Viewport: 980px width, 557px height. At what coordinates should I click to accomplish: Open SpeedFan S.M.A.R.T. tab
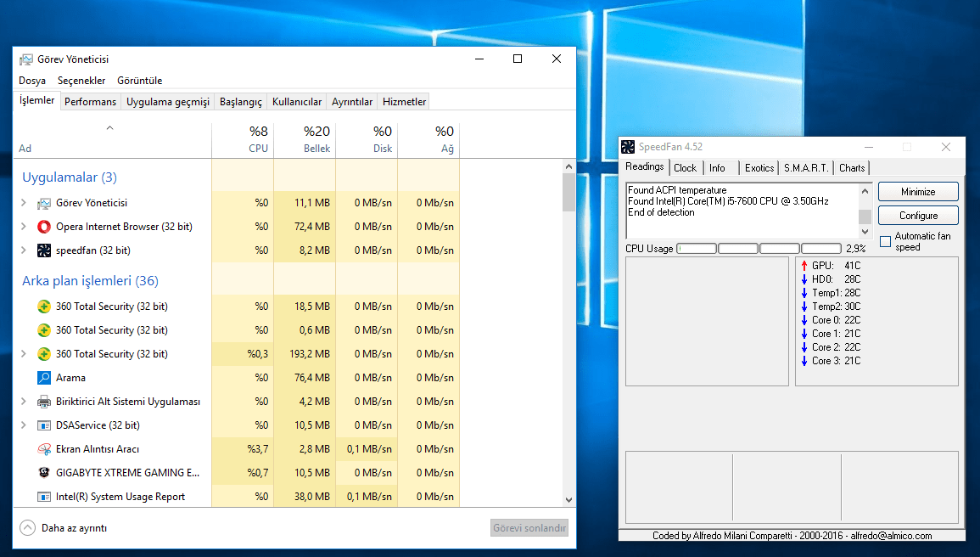806,168
